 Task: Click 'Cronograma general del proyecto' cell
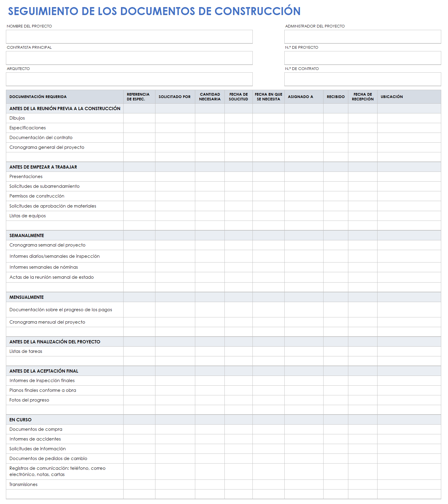65,147
